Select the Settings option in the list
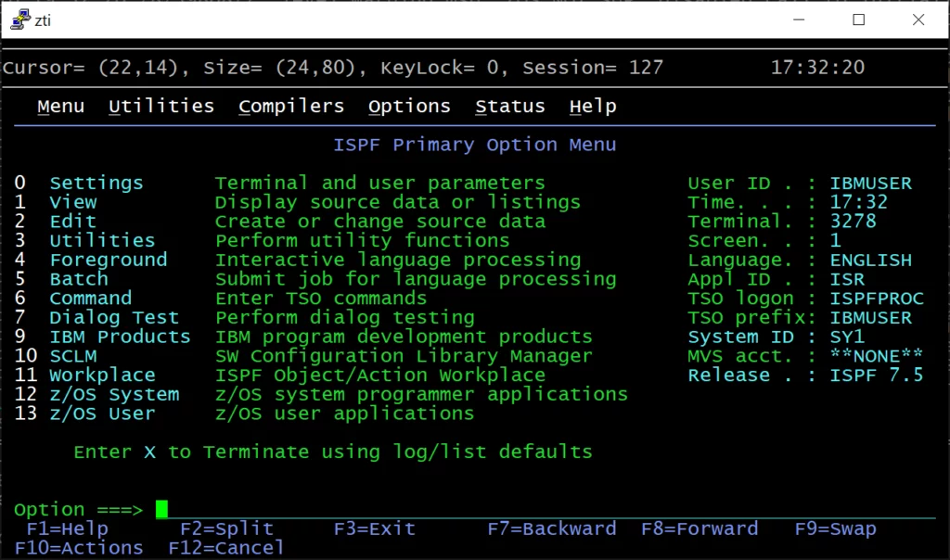 click(x=96, y=183)
